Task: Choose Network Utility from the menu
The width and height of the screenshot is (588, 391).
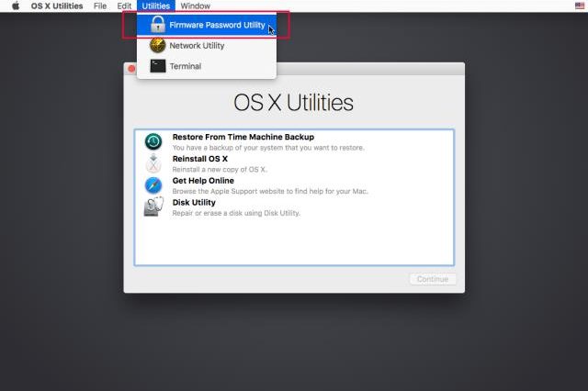Action: [207, 46]
